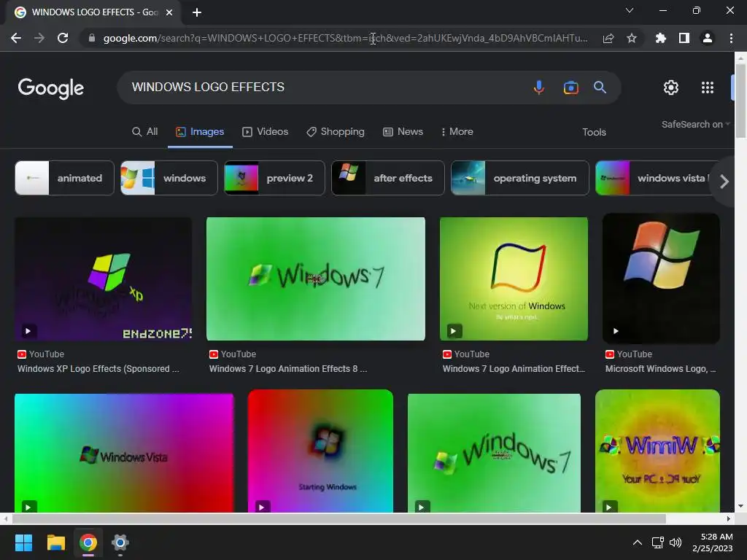Viewport: 747px width, 560px height.
Task: Open the volume tray icon
Action: tap(676, 542)
